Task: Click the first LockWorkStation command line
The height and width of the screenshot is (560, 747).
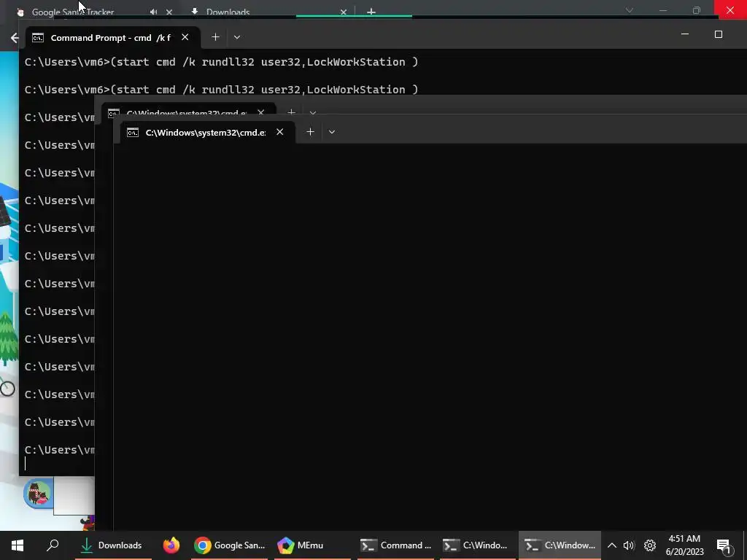Action: [x=222, y=62]
